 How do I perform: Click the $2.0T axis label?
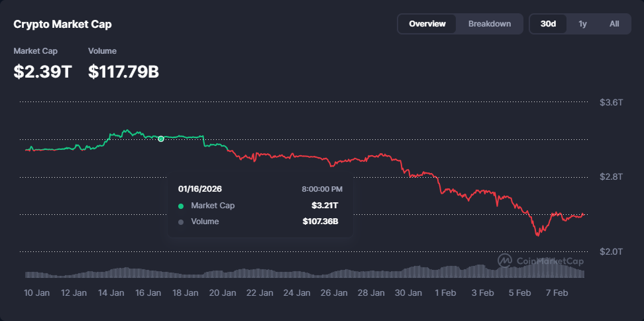click(610, 251)
